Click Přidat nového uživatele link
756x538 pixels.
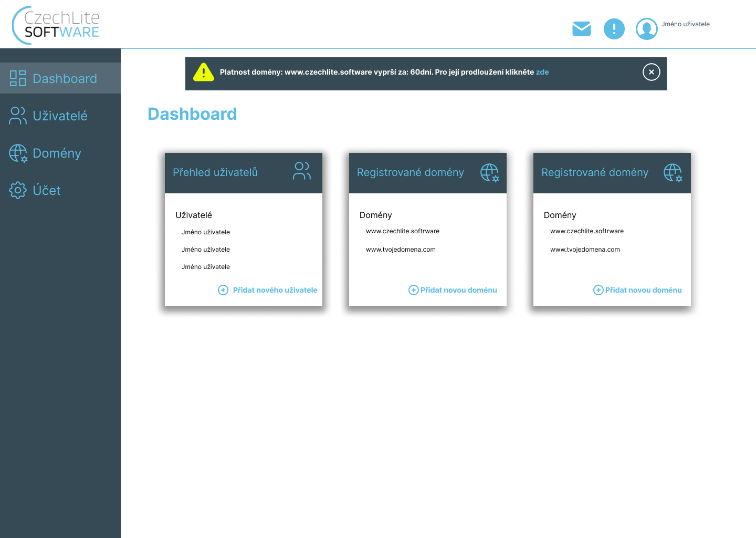[275, 290]
